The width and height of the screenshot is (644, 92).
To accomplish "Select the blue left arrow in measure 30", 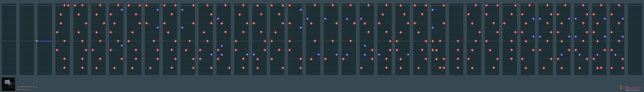I will (x=254, y=54).
